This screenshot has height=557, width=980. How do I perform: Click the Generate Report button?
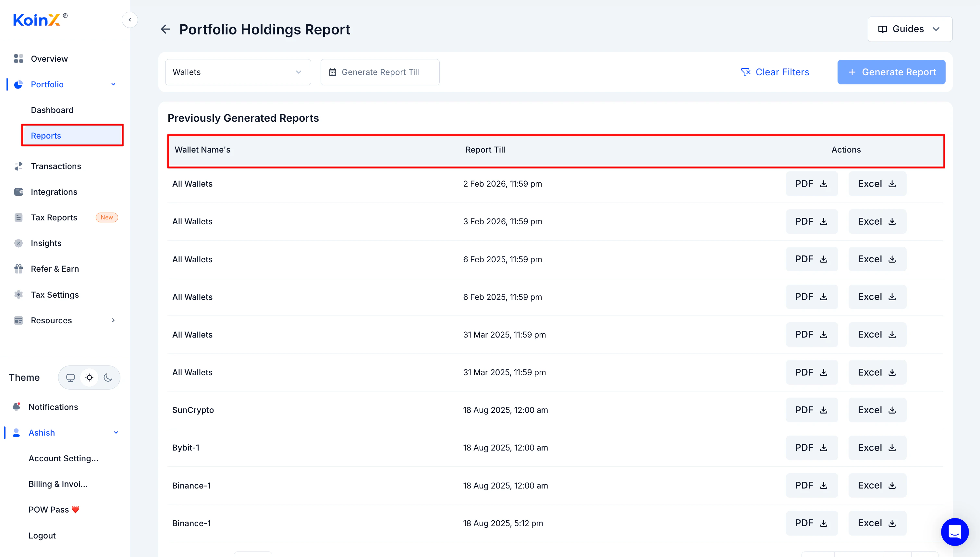pyautogui.click(x=891, y=72)
